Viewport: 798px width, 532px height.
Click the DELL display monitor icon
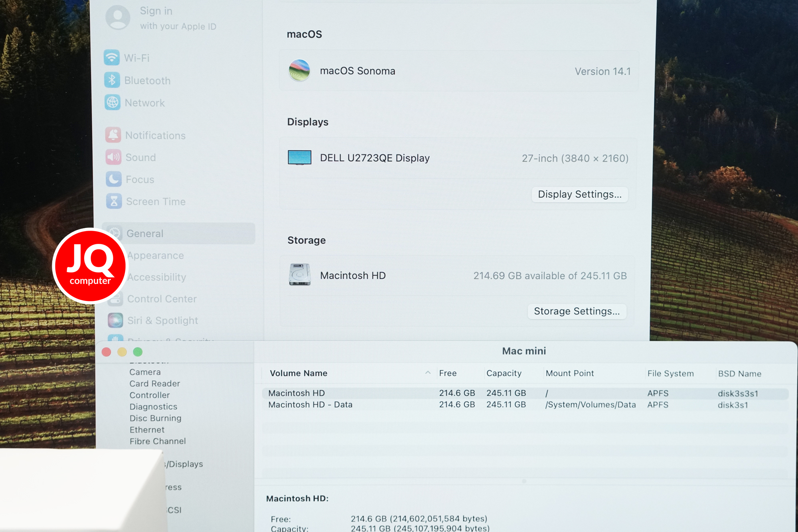tap(300, 158)
